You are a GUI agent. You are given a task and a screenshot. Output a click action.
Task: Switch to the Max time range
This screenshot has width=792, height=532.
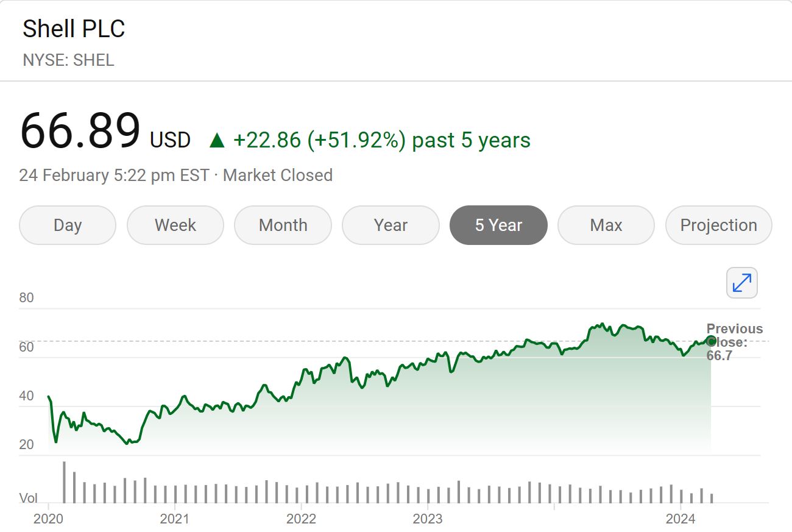click(606, 225)
